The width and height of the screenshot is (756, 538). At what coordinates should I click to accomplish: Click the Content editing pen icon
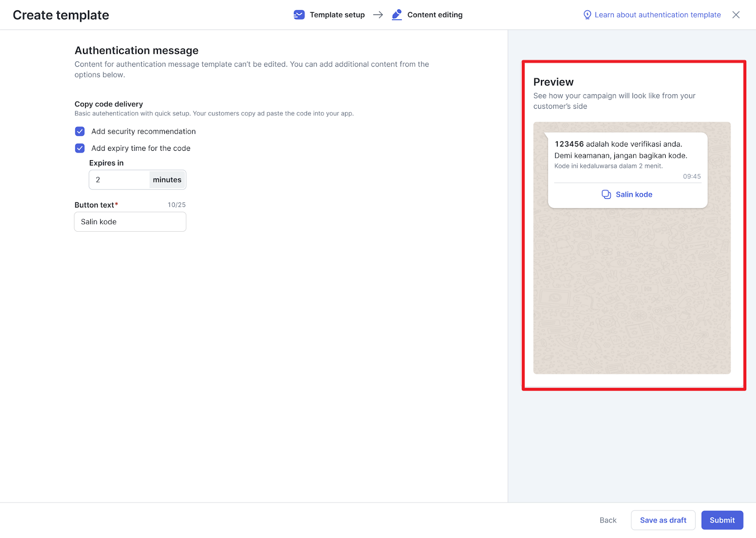pyautogui.click(x=397, y=15)
